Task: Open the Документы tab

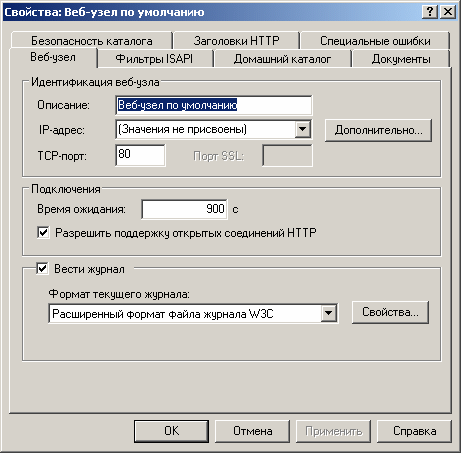Action: (x=401, y=59)
